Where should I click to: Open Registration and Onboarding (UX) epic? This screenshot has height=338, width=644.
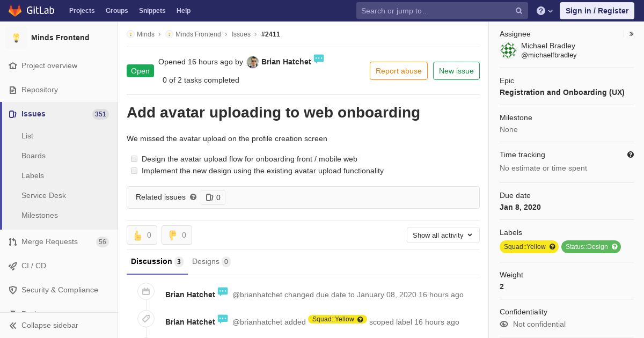coord(562,92)
